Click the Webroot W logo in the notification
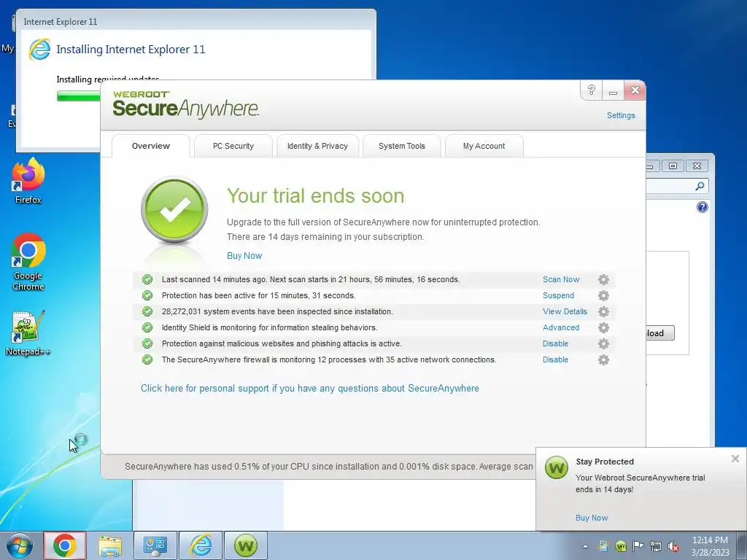The width and height of the screenshot is (747, 560). pos(557,467)
